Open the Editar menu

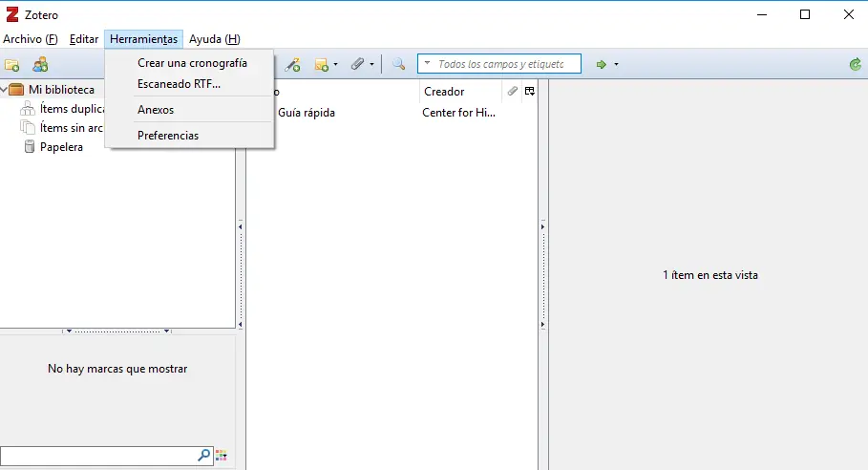[84, 39]
